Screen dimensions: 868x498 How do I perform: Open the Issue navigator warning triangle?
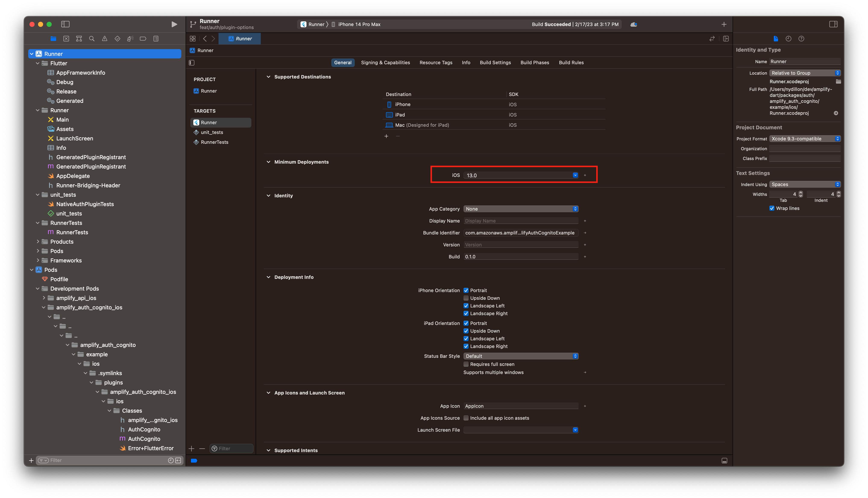tap(104, 39)
